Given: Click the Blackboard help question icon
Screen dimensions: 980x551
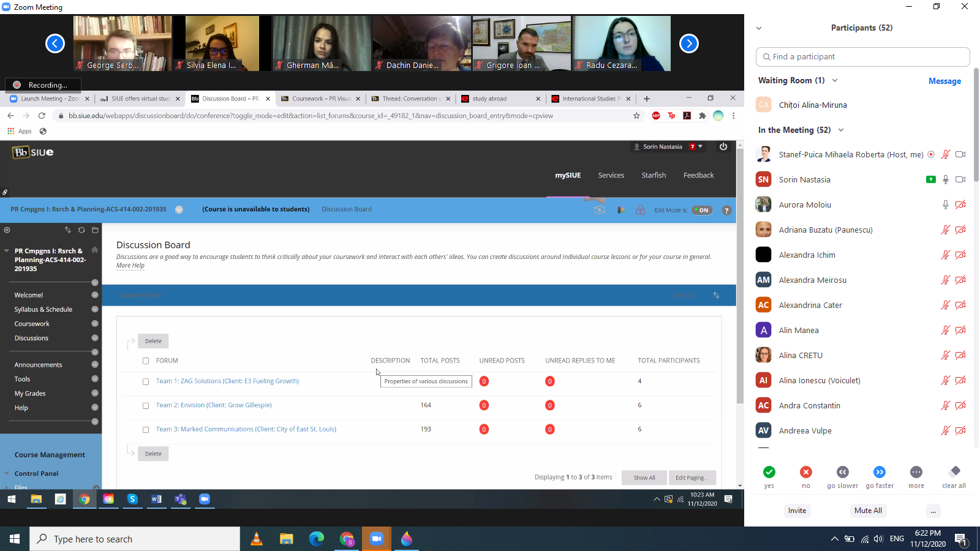Looking at the screenshot, I should click(727, 210).
